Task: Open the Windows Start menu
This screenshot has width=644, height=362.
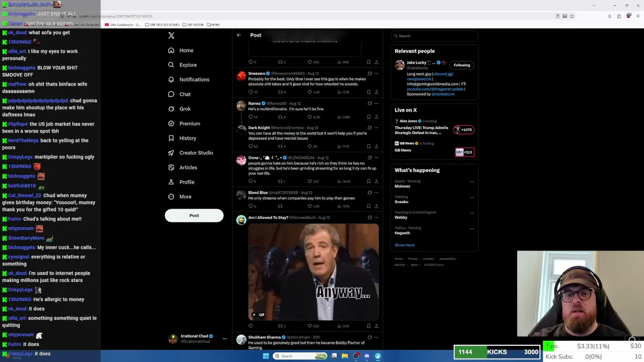Action: pyautogui.click(x=266, y=356)
